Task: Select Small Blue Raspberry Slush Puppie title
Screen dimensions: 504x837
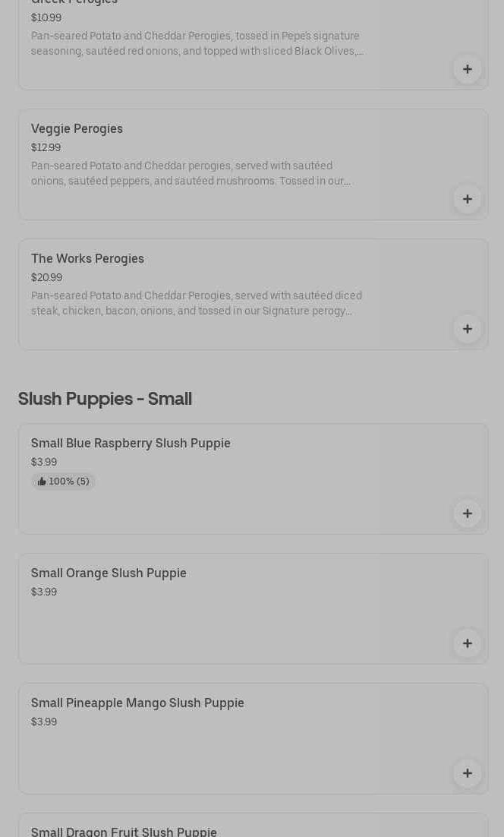Action: click(x=131, y=443)
